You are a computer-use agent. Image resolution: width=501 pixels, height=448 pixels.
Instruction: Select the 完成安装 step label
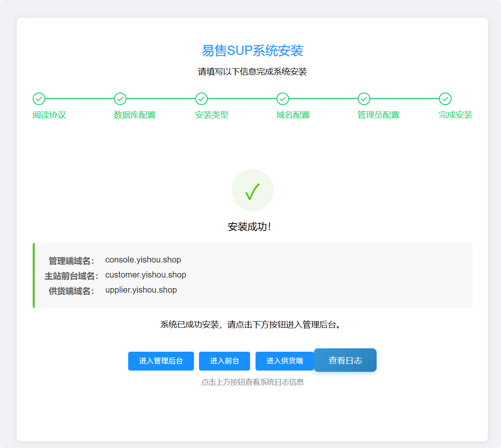click(455, 115)
